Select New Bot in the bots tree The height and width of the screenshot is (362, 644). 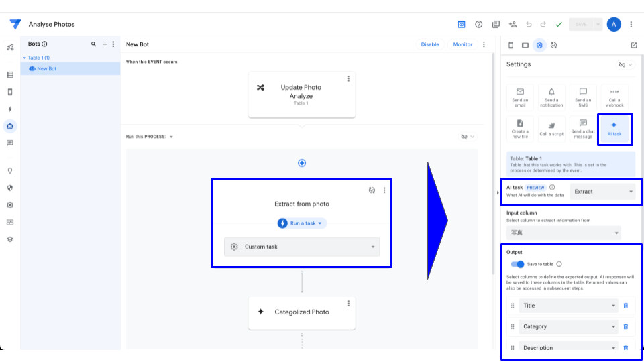(x=46, y=68)
